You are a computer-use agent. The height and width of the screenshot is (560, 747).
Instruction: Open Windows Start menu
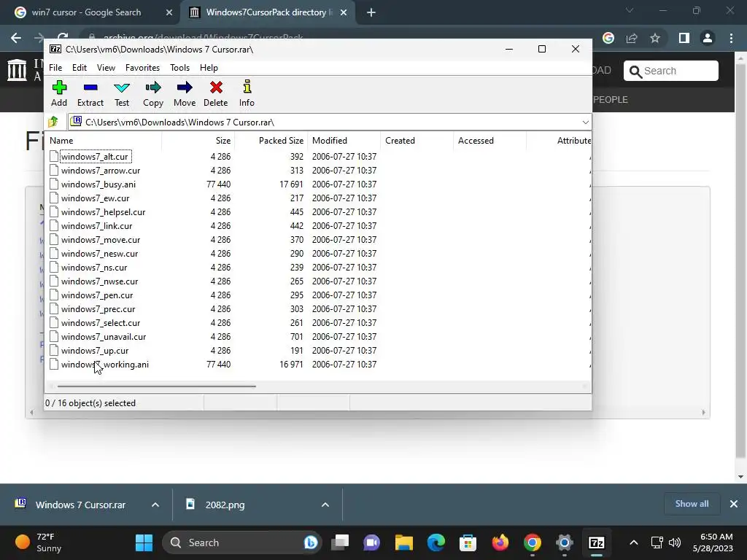pyautogui.click(x=144, y=542)
